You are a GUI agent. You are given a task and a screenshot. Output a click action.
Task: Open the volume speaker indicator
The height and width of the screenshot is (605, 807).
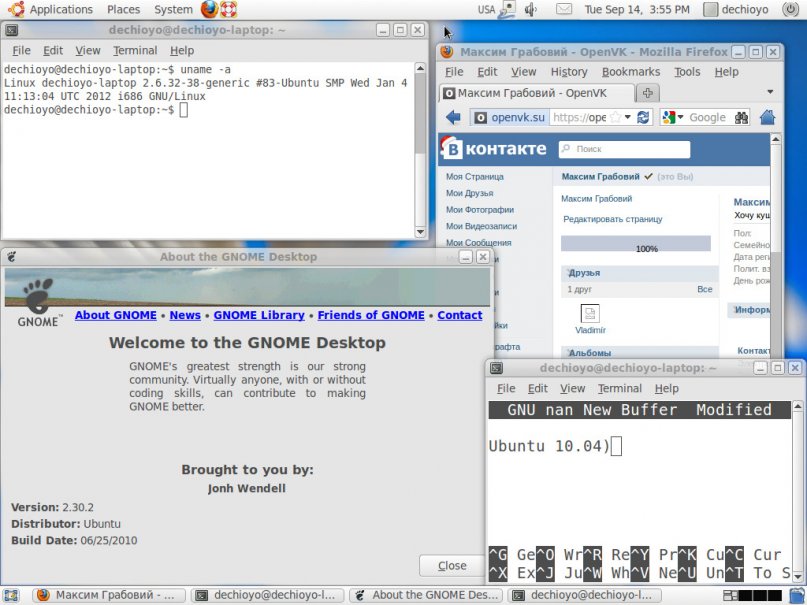click(x=530, y=9)
